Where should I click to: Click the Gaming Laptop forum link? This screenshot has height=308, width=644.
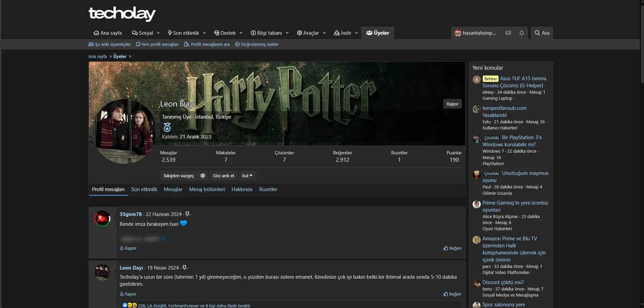[498, 98]
